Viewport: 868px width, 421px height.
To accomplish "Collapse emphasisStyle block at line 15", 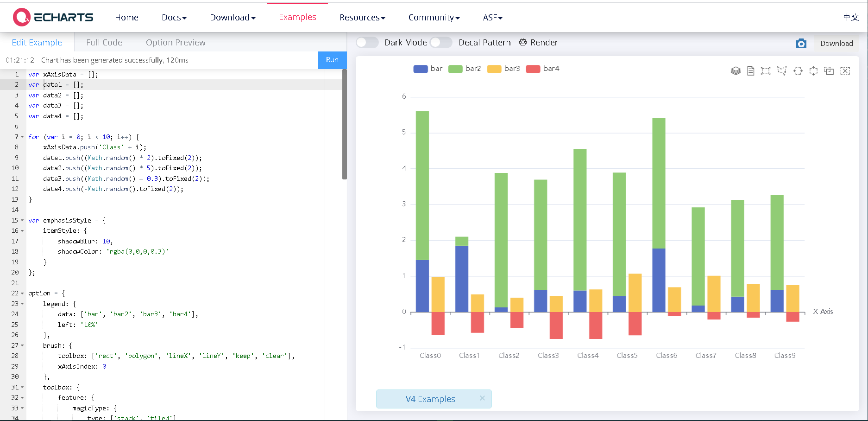I will tap(22, 220).
